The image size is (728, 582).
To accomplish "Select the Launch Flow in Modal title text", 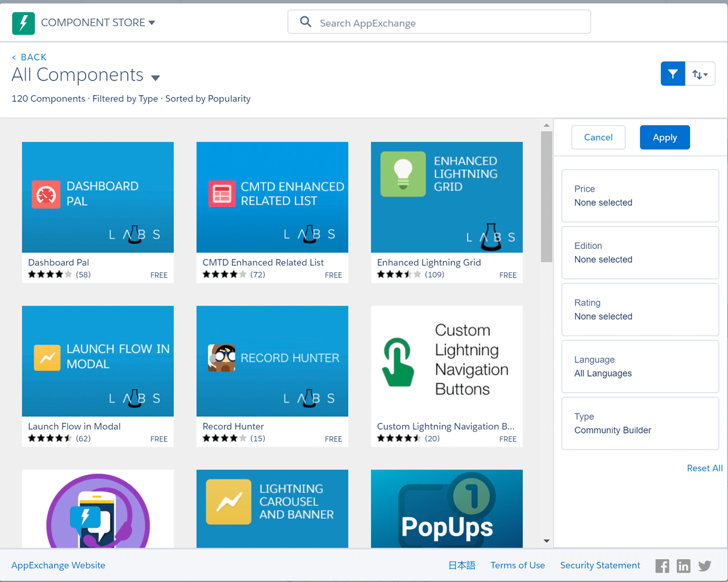I will pyautogui.click(x=74, y=426).
